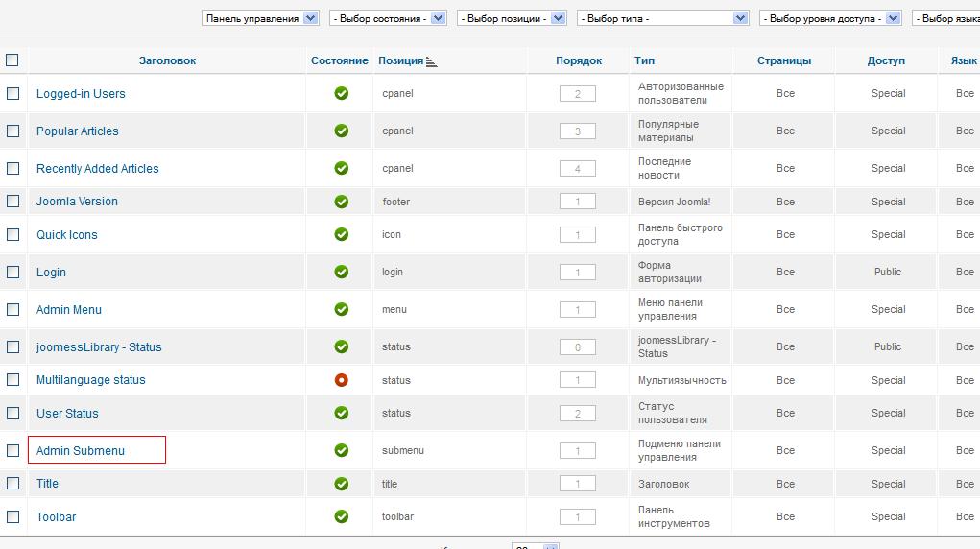Sort the table by the Заголовок column
This screenshot has height=549, width=980.
[x=167, y=60]
